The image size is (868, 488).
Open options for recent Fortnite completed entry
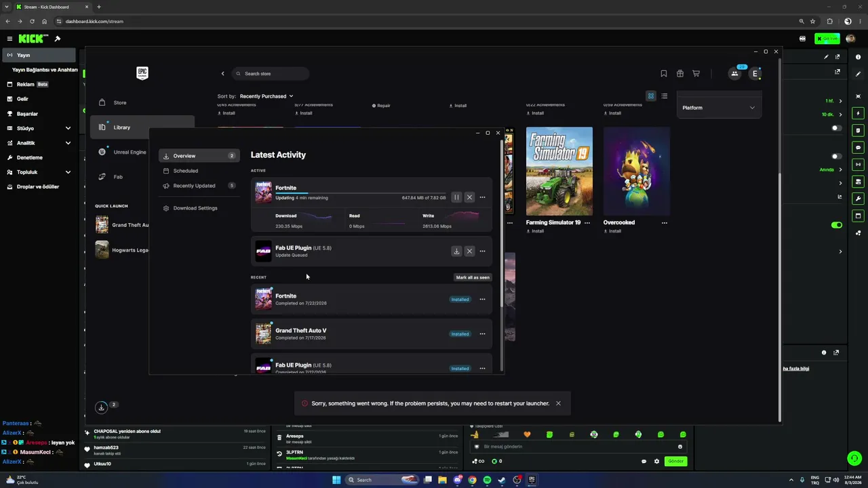[482, 299]
